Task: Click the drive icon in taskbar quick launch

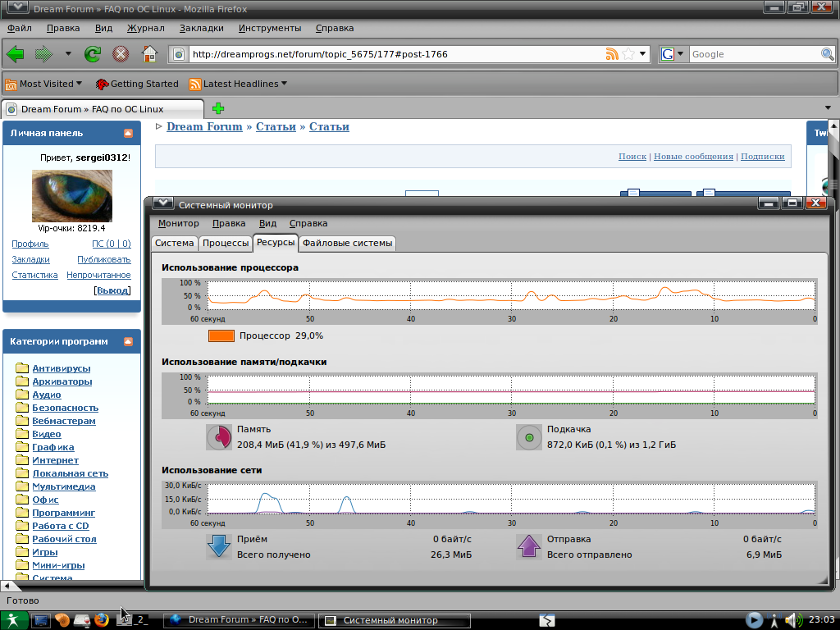Action: (81, 620)
